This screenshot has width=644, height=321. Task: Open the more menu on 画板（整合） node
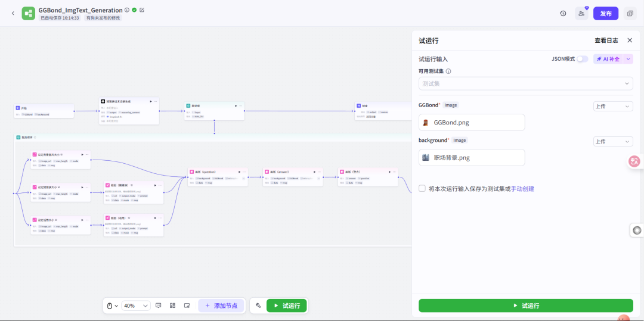click(395, 172)
